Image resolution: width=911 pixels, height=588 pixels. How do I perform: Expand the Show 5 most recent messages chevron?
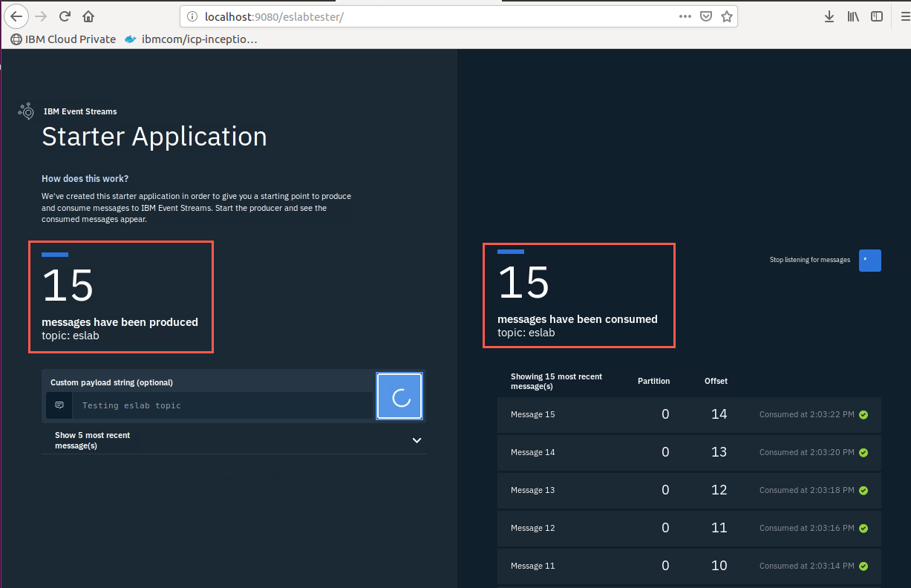click(x=417, y=440)
